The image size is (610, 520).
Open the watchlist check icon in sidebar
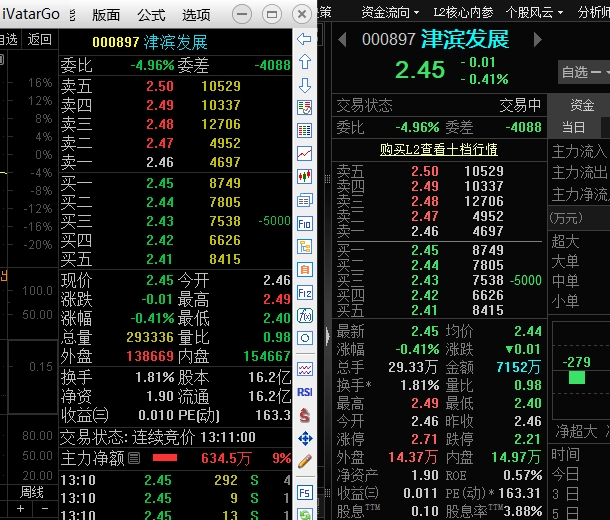point(304,107)
